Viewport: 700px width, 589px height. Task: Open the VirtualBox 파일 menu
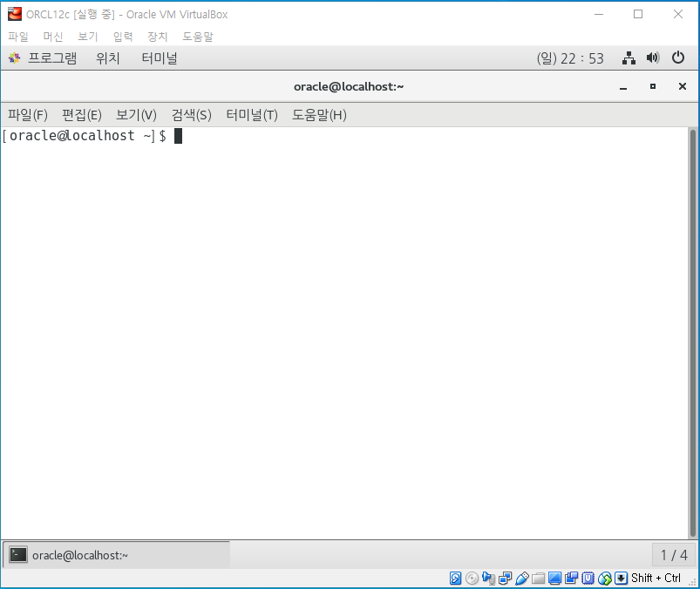click(18, 37)
